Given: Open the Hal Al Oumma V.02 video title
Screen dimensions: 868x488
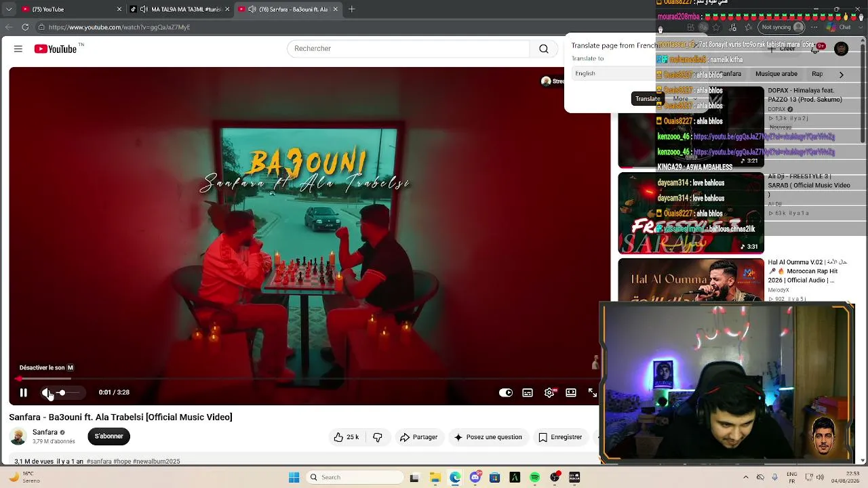Looking at the screenshot, I should tap(808, 271).
